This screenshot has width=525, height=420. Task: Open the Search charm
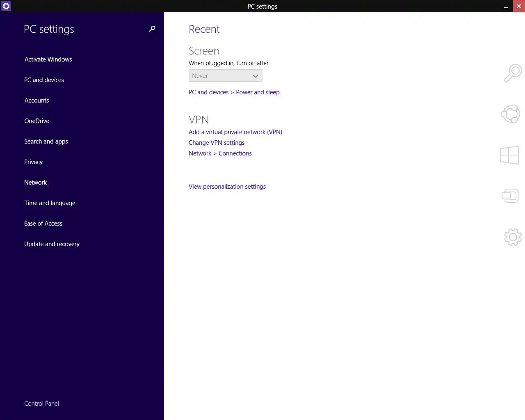click(x=513, y=73)
